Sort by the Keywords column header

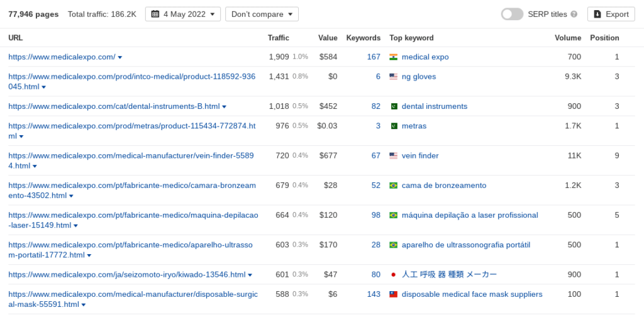point(364,38)
